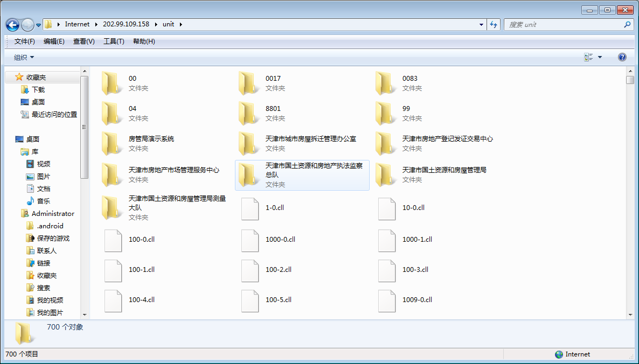Select the 100-0.cll file icon
This screenshot has height=364, width=639.
tap(113, 241)
